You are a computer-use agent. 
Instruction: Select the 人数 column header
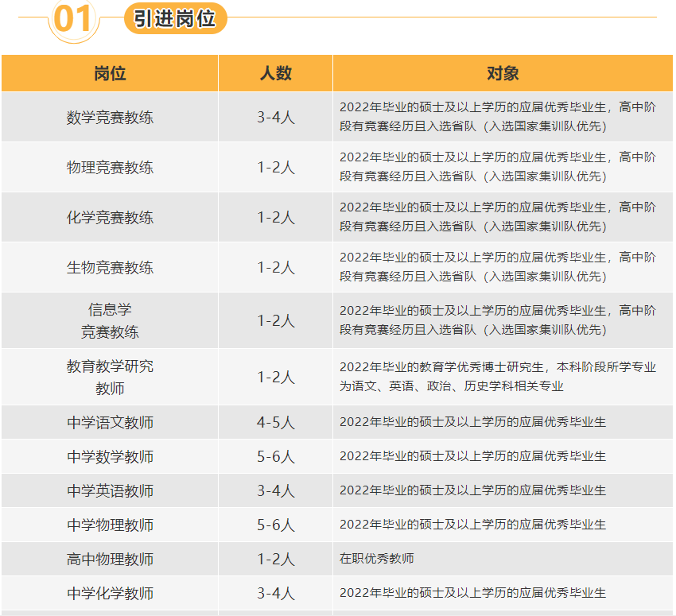(275, 74)
